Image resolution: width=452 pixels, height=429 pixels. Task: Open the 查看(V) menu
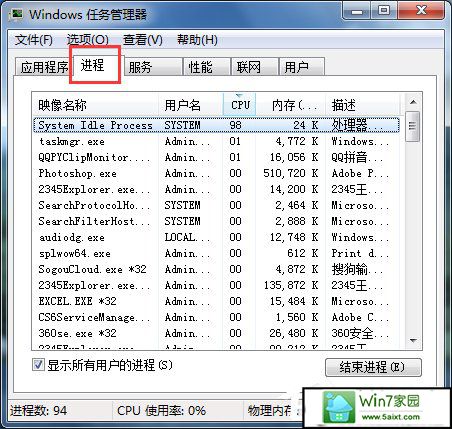(142, 40)
